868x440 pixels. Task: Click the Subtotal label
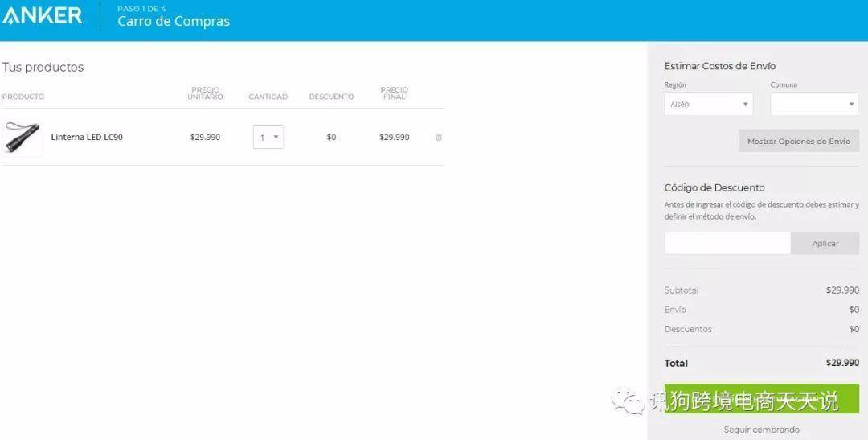pos(682,290)
